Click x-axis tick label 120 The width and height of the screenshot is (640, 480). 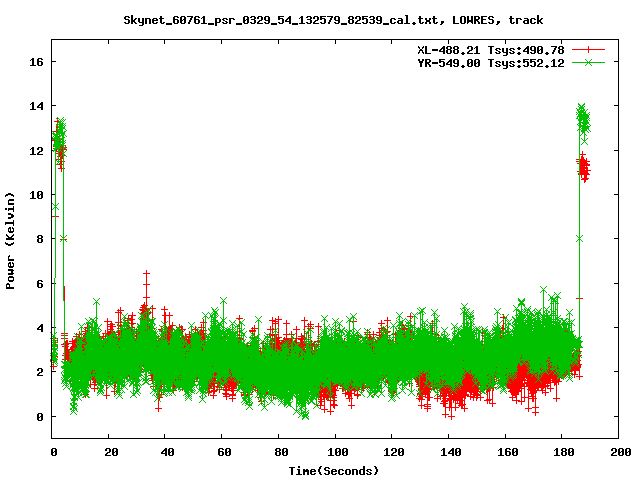[394, 452]
